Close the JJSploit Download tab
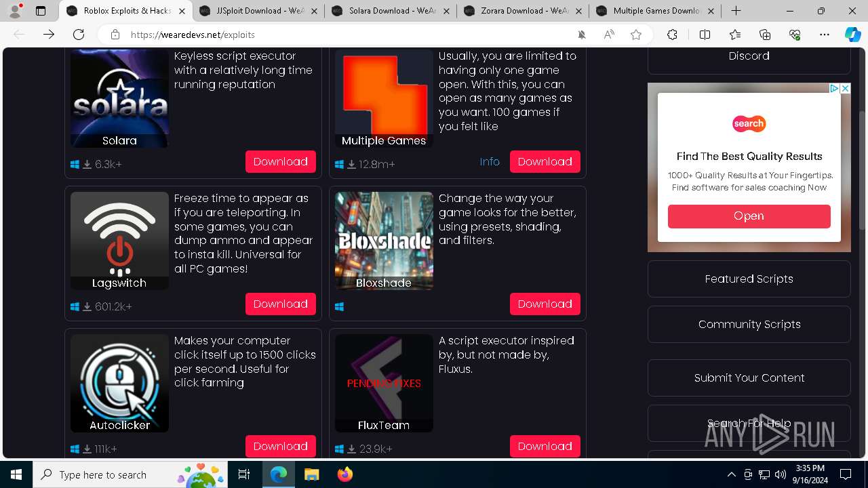This screenshot has height=488, width=868. click(314, 11)
